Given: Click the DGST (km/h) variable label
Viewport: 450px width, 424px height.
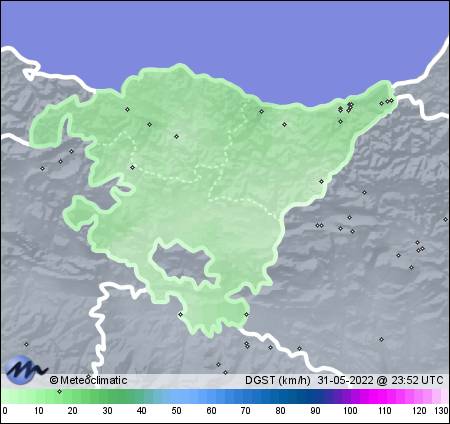Looking at the screenshot, I should [x=278, y=380].
